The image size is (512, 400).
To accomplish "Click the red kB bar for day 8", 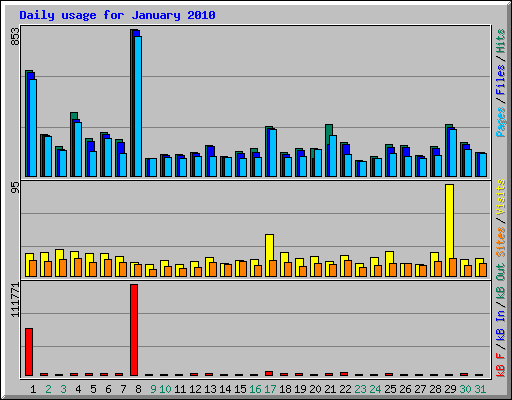I will (134, 330).
